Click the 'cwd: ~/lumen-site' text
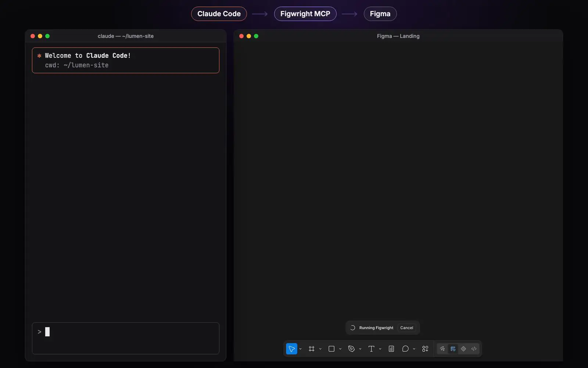The width and height of the screenshot is (588, 368). click(x=77, y=65)
